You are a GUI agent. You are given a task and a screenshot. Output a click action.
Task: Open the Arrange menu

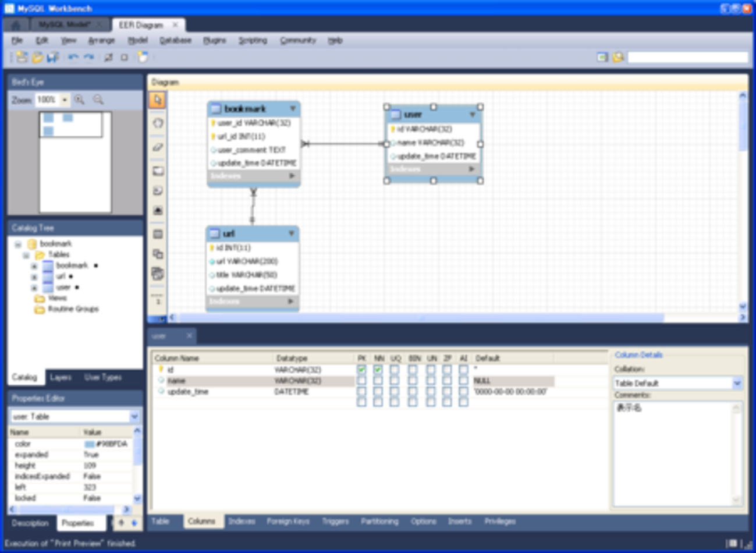click(x=101, y=40)
